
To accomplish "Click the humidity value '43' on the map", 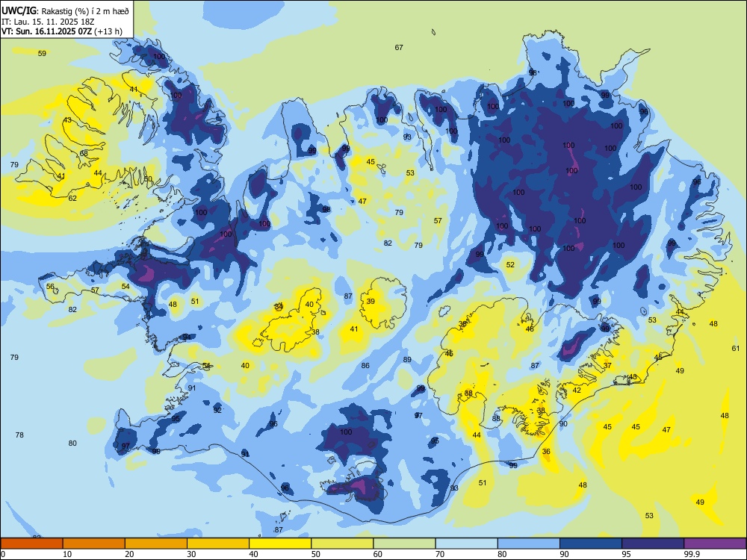I will click(67, 120).
